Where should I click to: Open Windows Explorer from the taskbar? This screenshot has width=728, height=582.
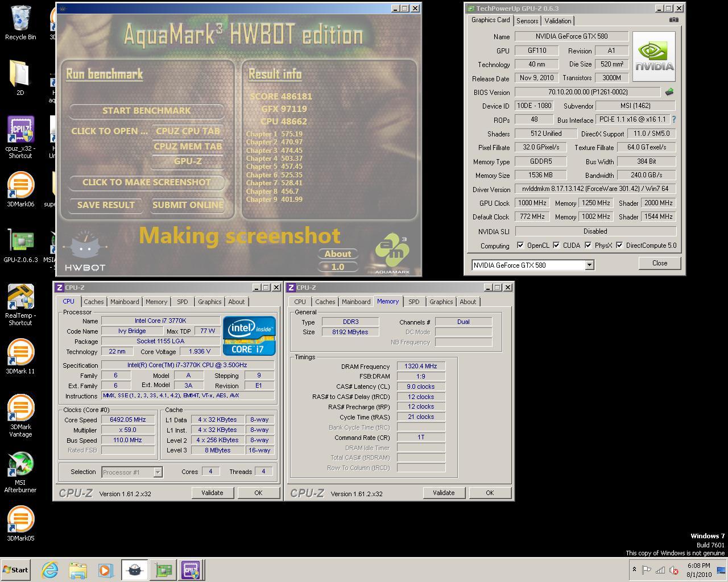(78, 569)
